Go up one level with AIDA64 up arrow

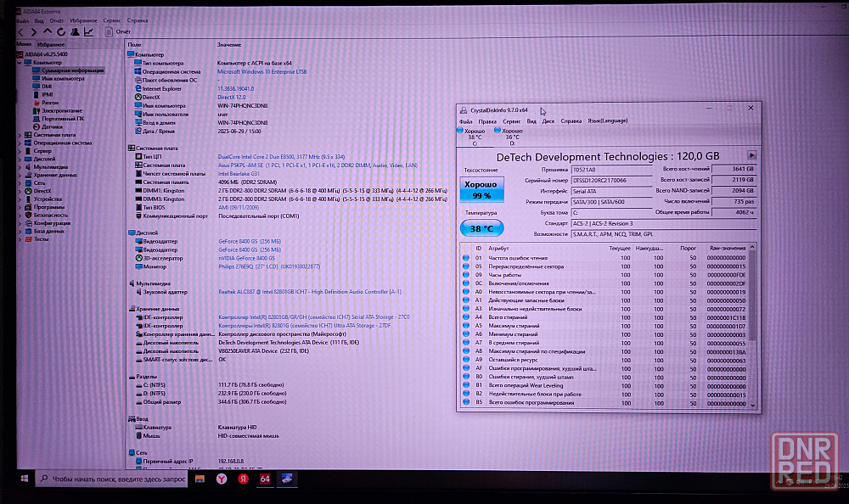click(48, 32)
